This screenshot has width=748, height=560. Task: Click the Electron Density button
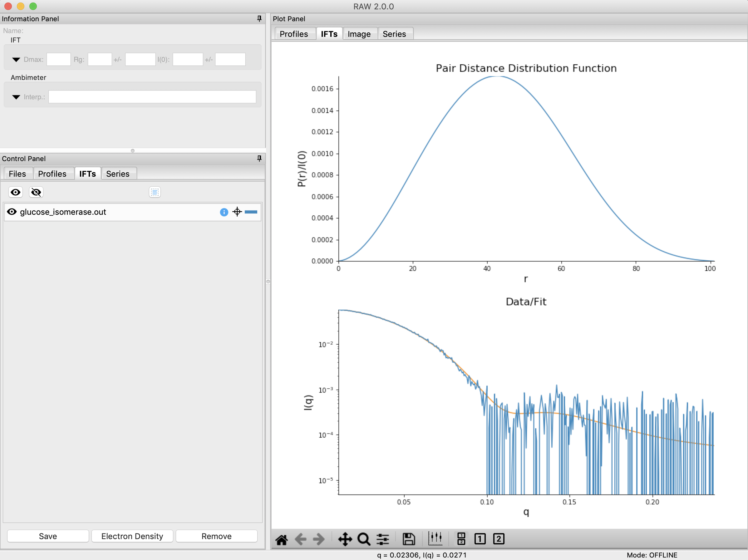132,536
